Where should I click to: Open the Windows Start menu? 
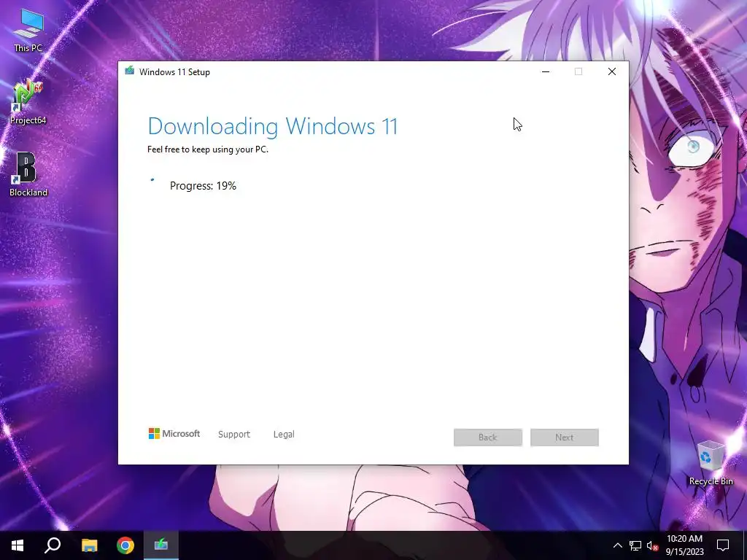(18, 545)
